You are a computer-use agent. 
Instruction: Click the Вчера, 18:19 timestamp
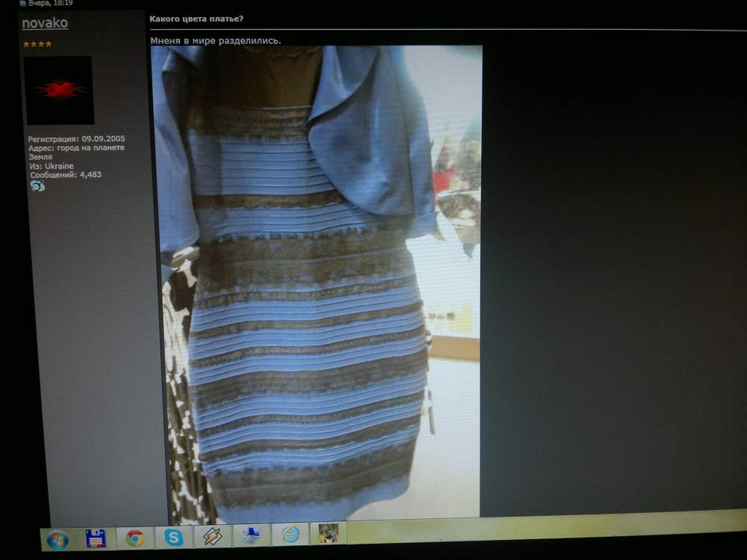[x=51, y=3]
